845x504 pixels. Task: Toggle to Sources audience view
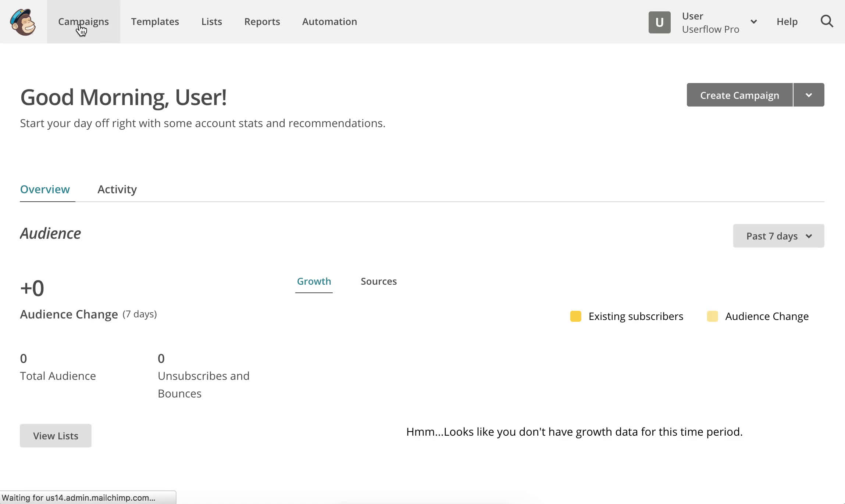[x=378, y=281]
